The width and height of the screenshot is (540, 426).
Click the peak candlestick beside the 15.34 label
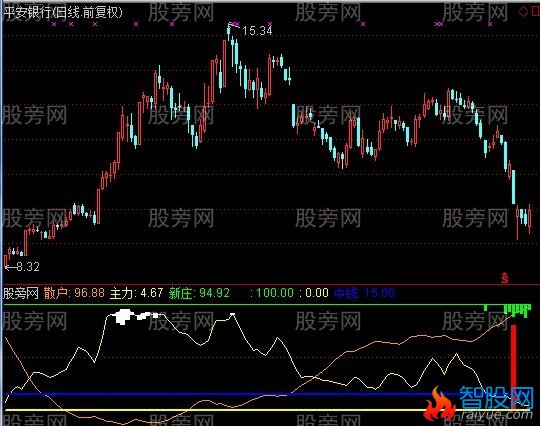(x=229, y=32)
